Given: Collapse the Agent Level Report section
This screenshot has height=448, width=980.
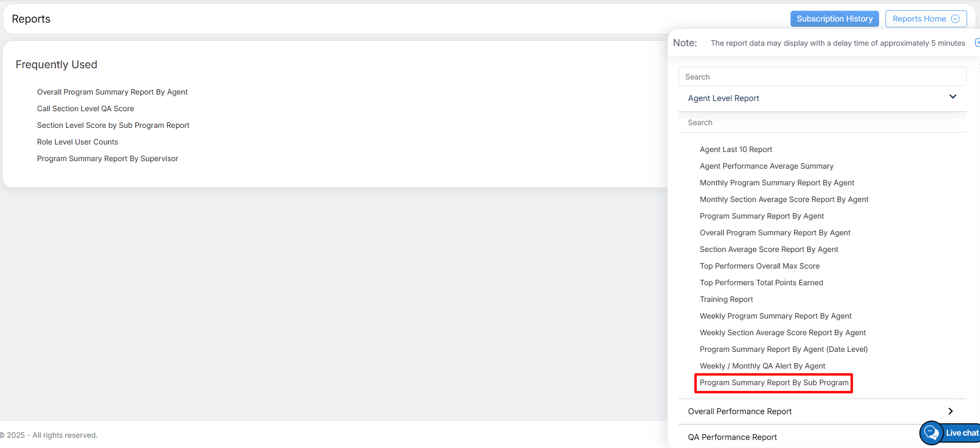Looking at the screenshot, I should point(953,97).
